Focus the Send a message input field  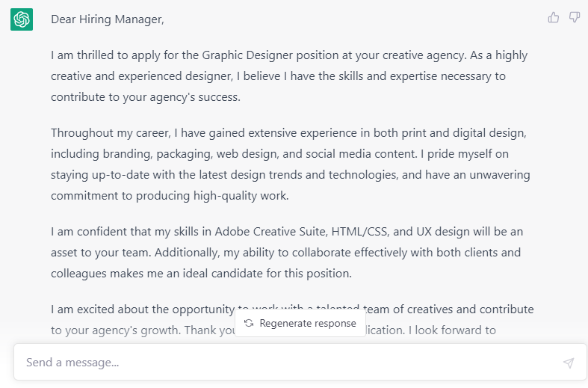291,363
